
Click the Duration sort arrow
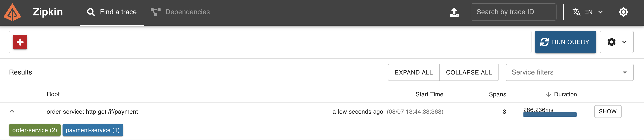click(548, 94)
